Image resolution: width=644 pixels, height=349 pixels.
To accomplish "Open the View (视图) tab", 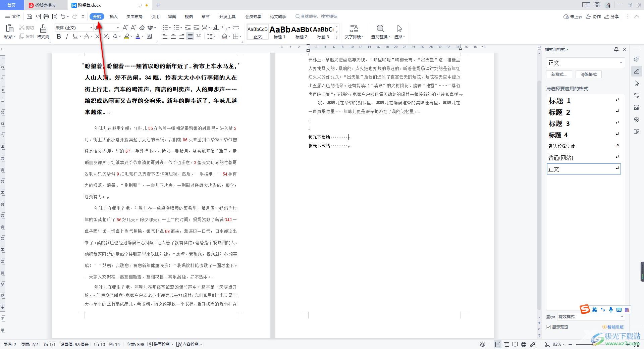I will (x=189, y=16).
